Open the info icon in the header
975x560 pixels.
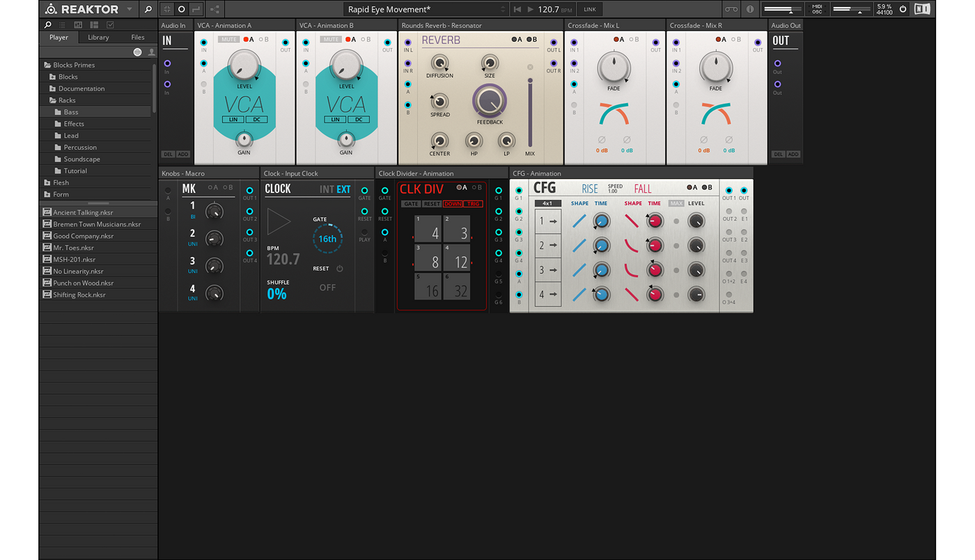pos(750,9)
